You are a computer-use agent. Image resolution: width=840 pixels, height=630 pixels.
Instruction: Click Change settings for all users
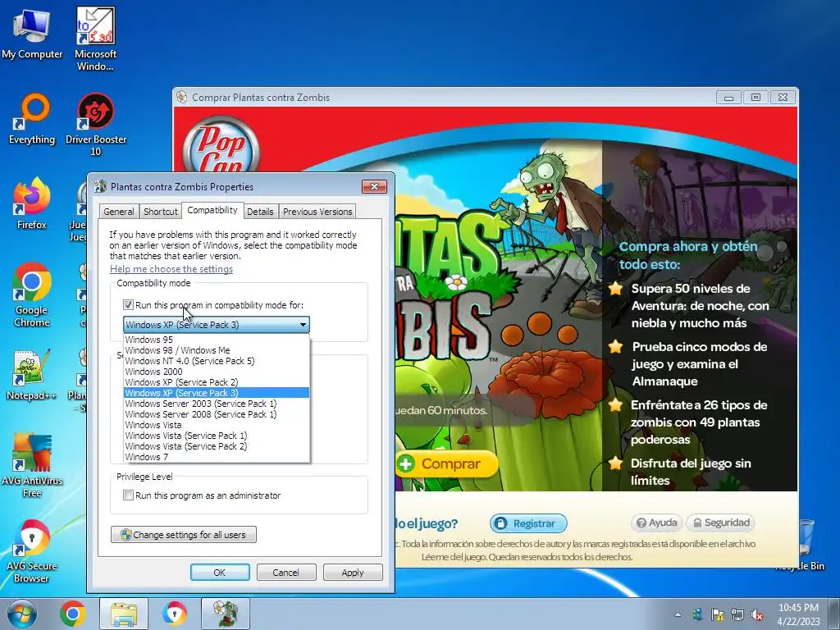point(183,535)
